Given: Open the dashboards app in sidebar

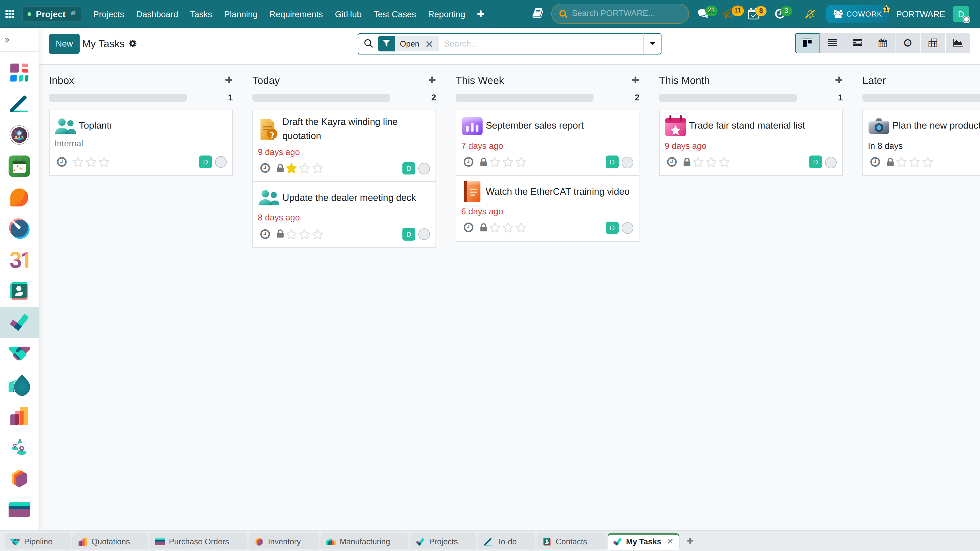Looking at the screenshot, I should click(x=19, y=72).
